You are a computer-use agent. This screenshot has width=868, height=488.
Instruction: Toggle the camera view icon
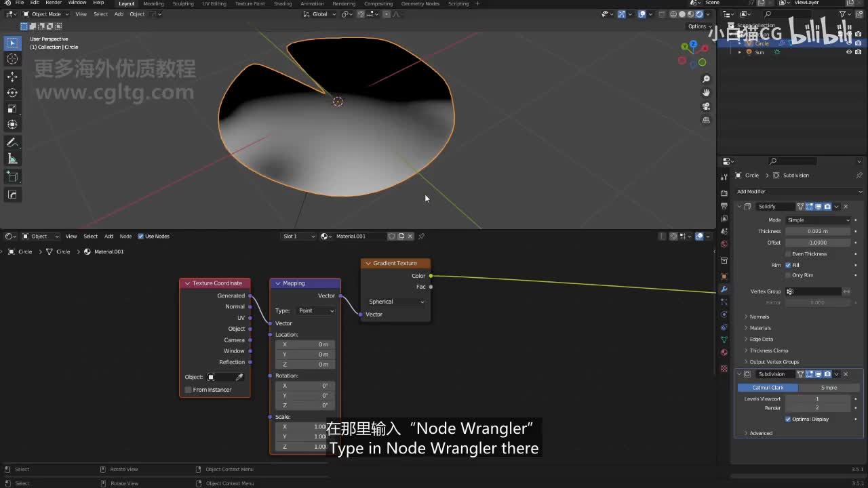[706, 106]
